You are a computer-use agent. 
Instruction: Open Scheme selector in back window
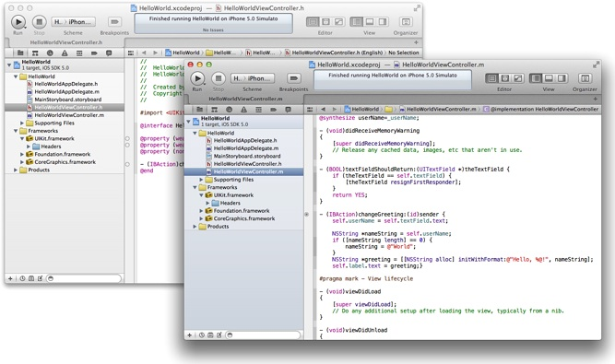coord(74,22)
